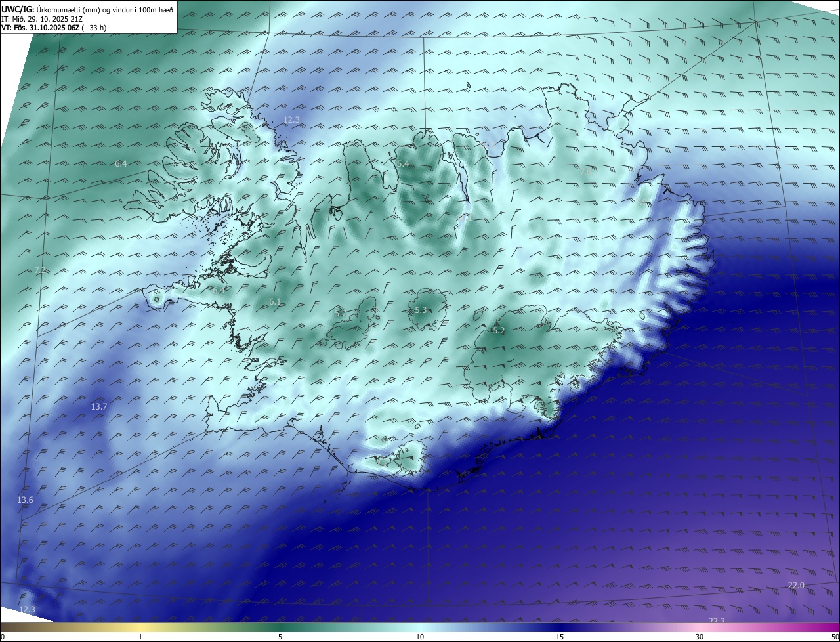Click the colorbar tick label 5
Screen dimensions: 840x642
coord(280,637)
